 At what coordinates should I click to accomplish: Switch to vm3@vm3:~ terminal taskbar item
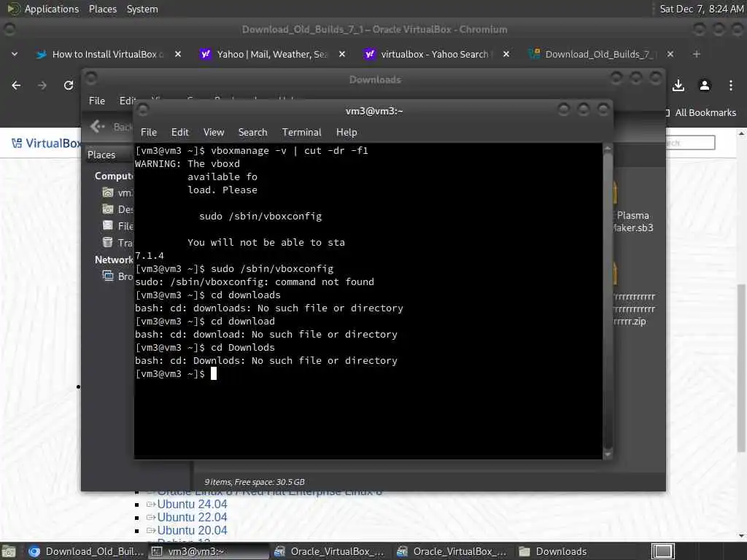coord(208,551)
